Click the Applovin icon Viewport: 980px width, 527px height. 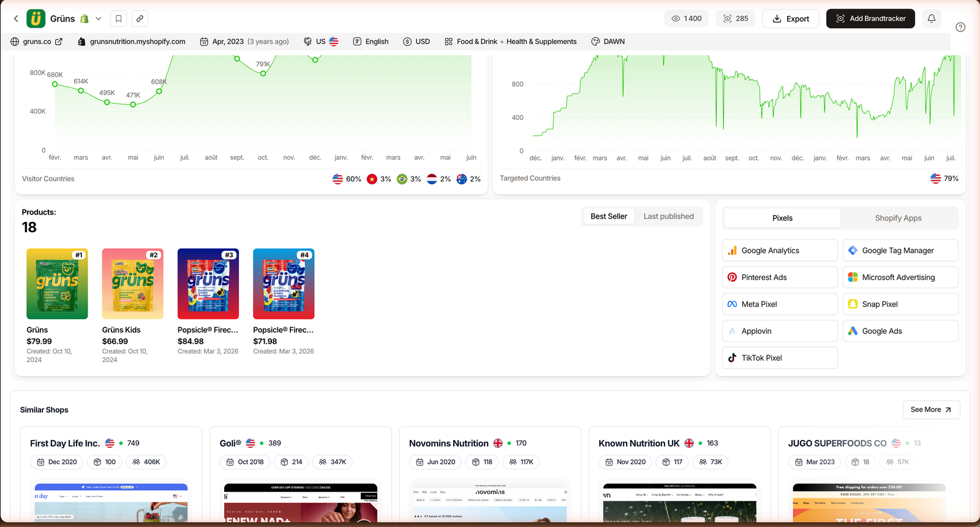click(732, 331)
